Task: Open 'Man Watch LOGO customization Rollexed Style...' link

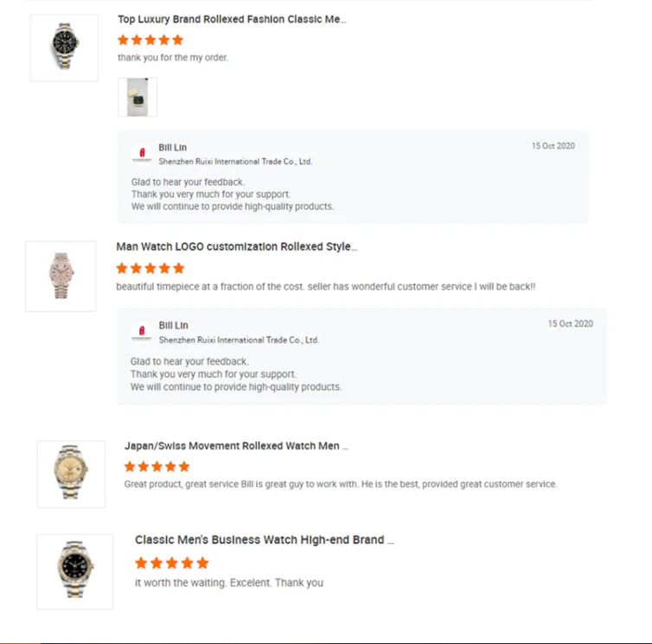Action: (236, 246)
